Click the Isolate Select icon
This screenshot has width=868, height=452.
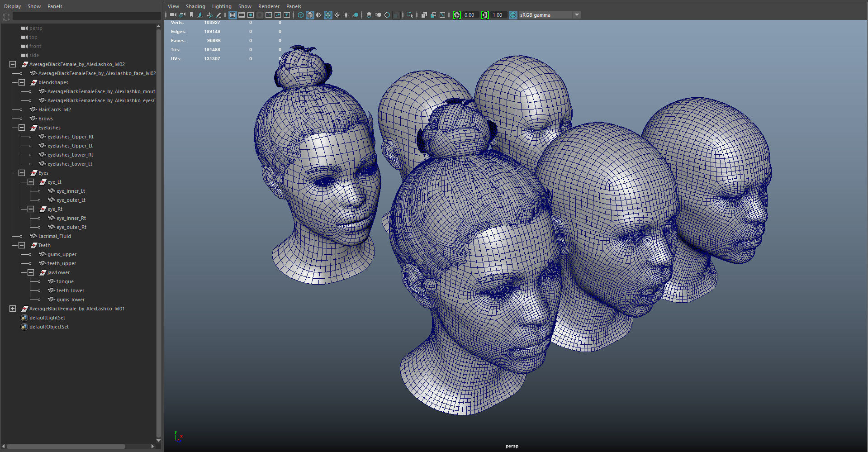pos(410,15)
